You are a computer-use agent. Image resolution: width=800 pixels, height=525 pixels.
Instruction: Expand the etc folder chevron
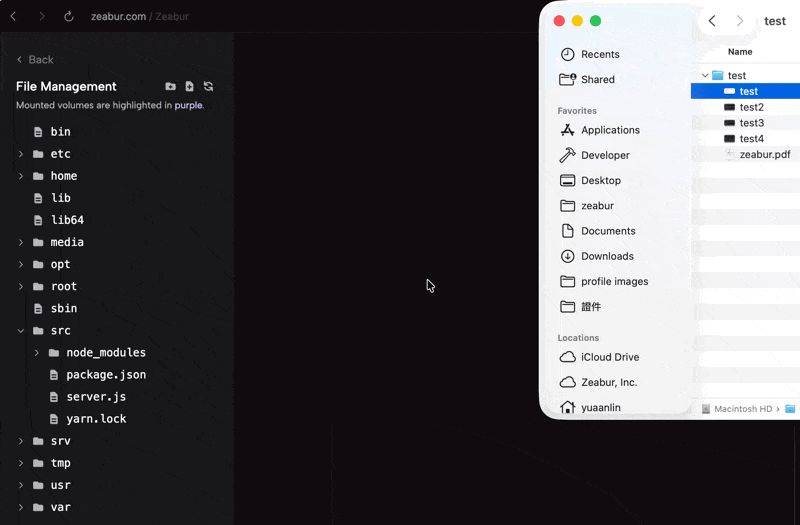(x=21, y=154)
